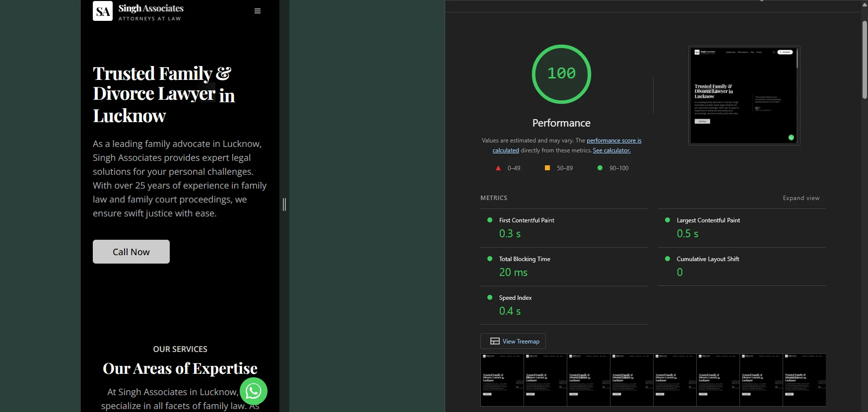
Task: Click the Singh Associates site title
Action: pos(151,8)
